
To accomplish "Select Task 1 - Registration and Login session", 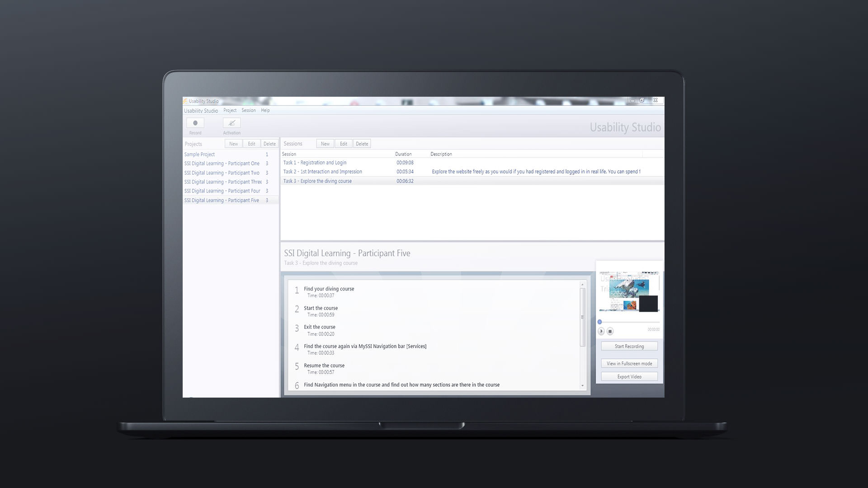I will click(315, 163).
